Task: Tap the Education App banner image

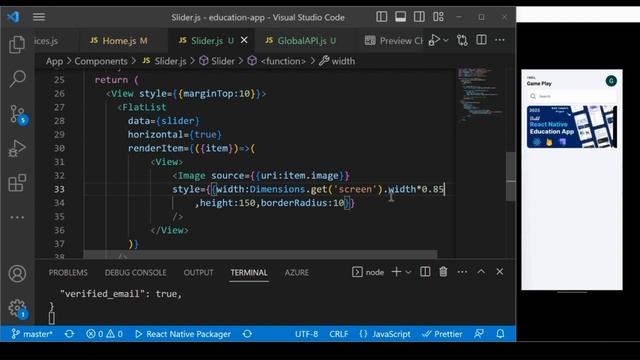Action: (571, 127)
